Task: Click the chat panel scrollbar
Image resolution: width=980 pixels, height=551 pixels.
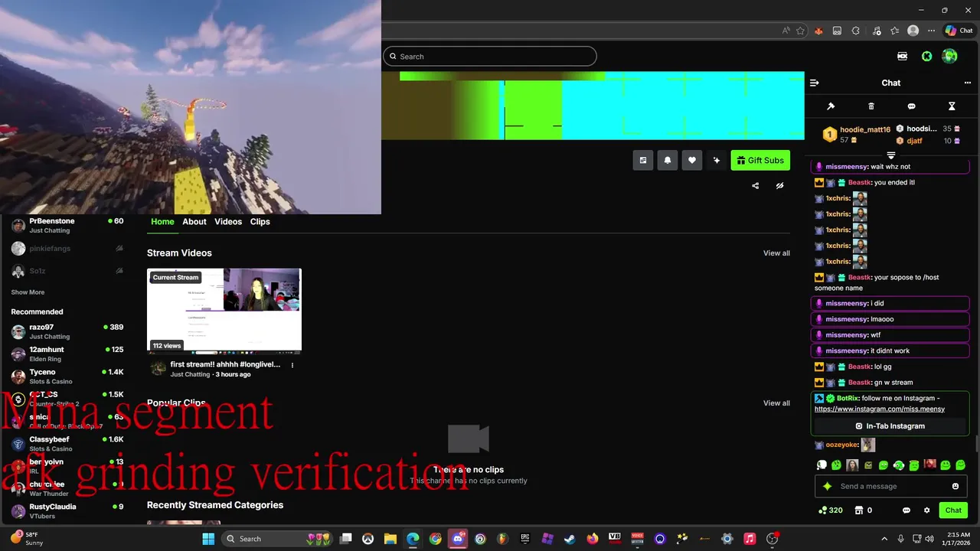Action: point(976,444)
